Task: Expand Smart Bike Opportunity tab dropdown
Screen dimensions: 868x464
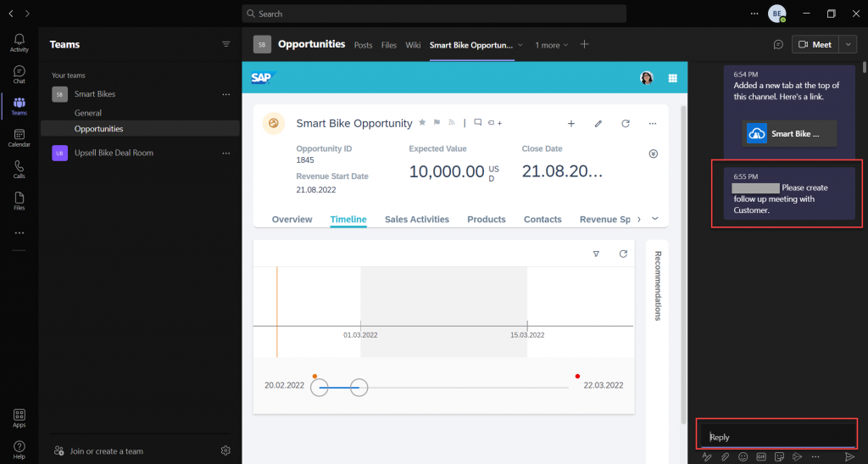Action: point(520,45)
